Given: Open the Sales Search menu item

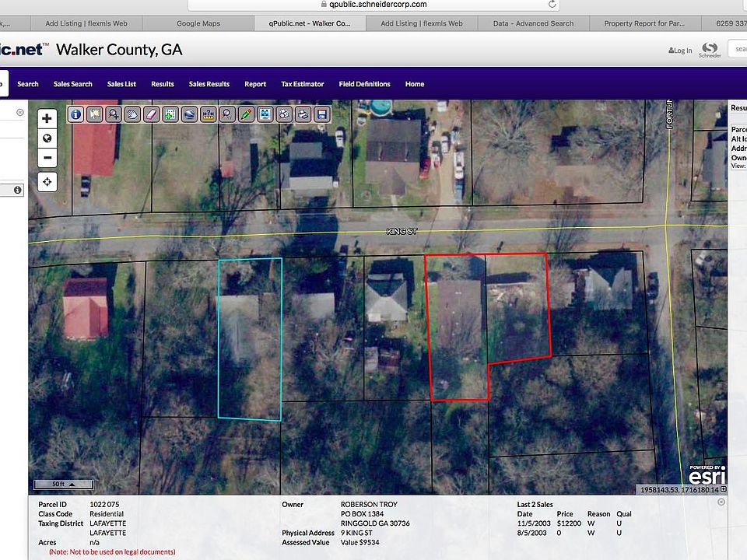Looking at the screenshot, I should 73,84.
